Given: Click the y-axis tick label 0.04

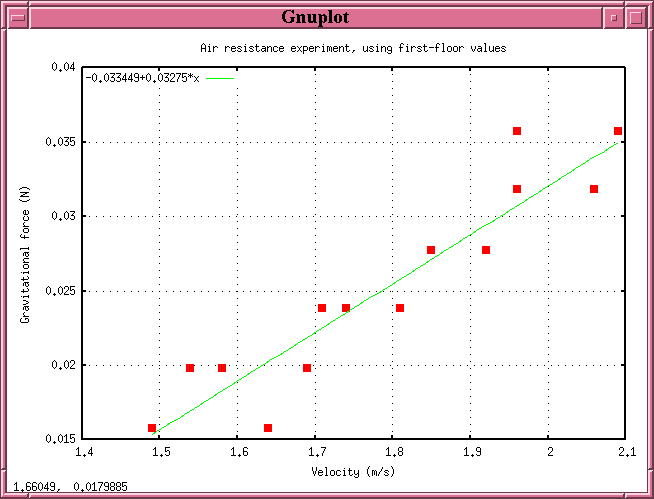Looking at the screenshot, I should point(63,68).
